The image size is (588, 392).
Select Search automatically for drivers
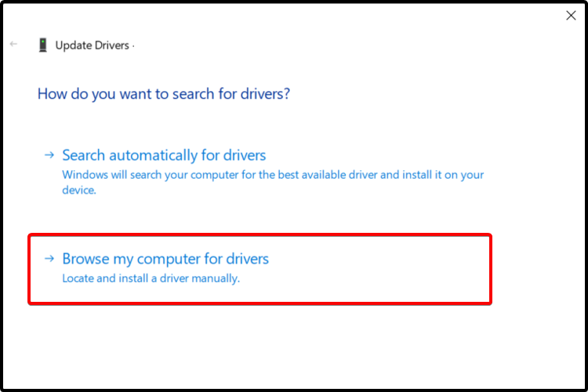(x=164, y=155)
